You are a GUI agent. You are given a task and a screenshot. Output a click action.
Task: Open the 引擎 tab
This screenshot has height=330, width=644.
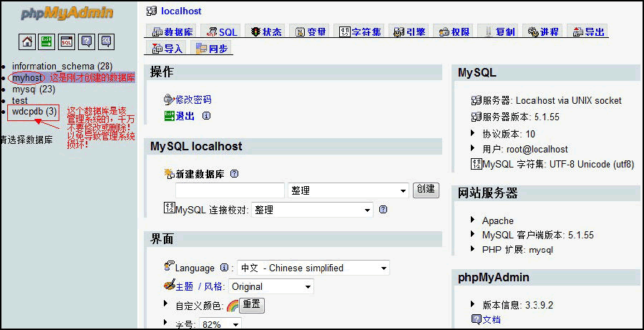point(409,31)
